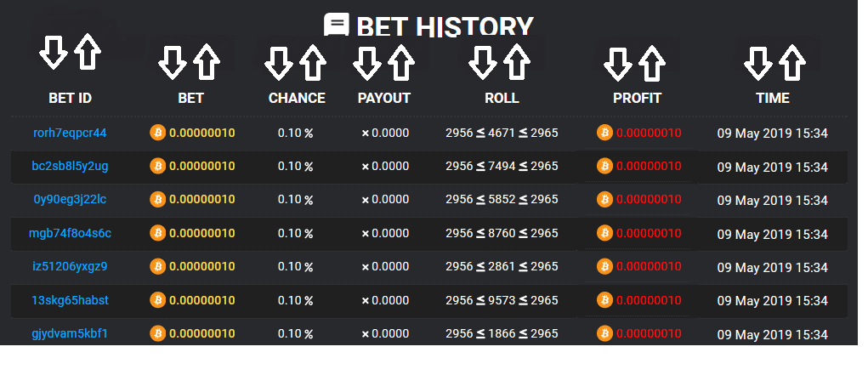Open bet ID 13skg65habst
868x392 pixels.
70,300
